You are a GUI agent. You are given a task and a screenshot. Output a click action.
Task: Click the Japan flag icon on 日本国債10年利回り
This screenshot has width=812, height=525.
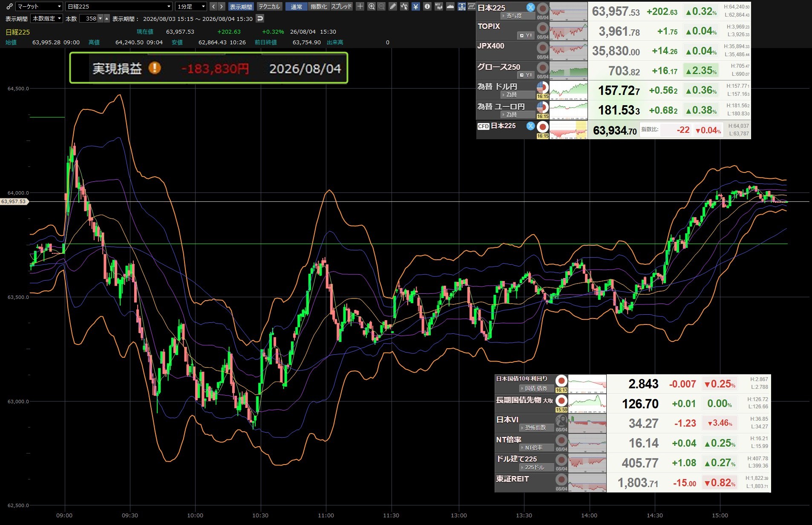click(x=561, y=381)
